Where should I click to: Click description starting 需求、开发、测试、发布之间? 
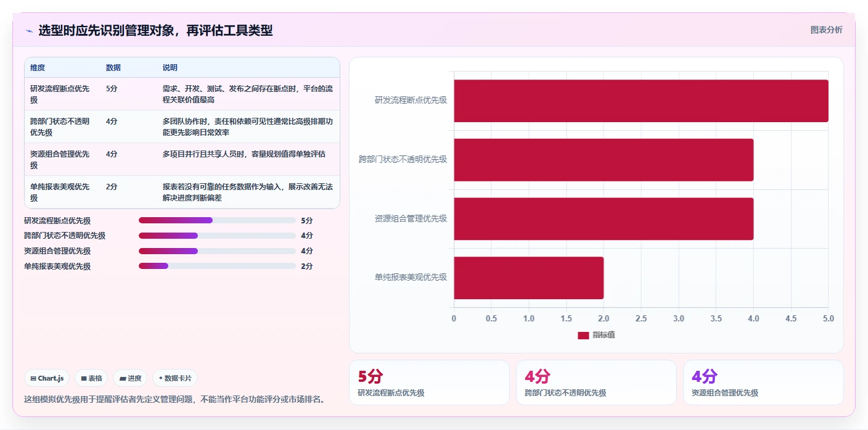click(x=248, y=94)
